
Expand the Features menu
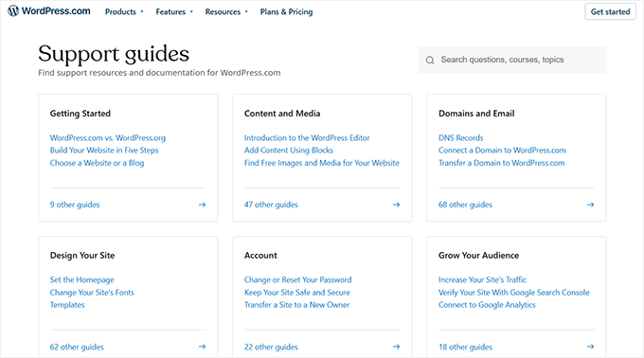(174, 12)
